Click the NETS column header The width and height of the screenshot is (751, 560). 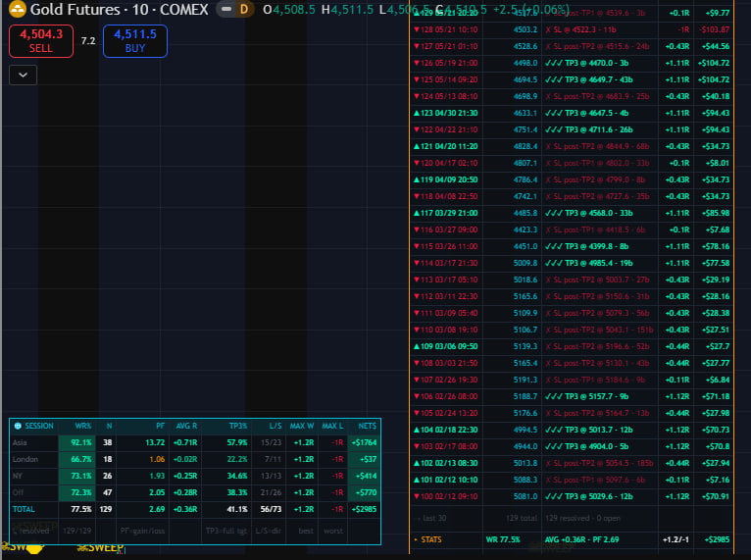[x=368, y=426]
